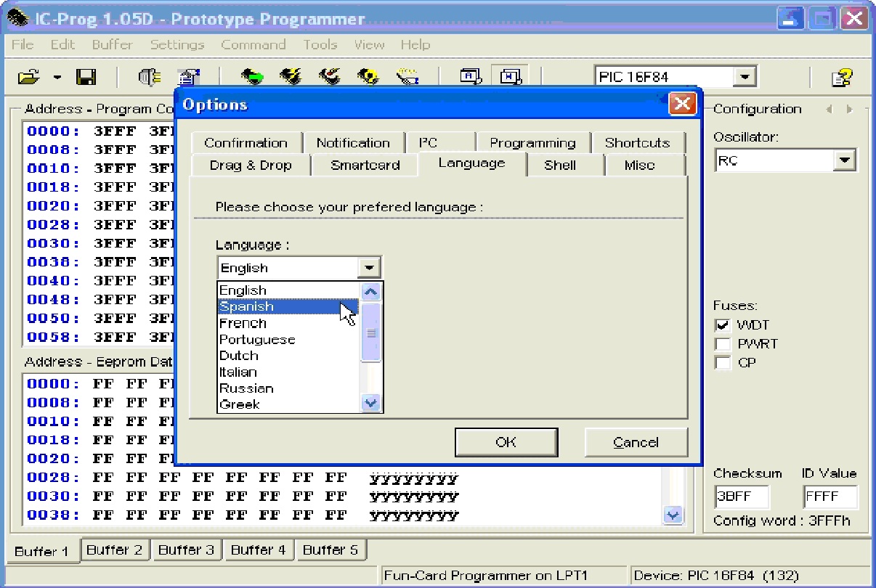Viewport: 876px width, 588px height.
Task: Click the Program Config toolbar icon
Action: click(330, 76)
